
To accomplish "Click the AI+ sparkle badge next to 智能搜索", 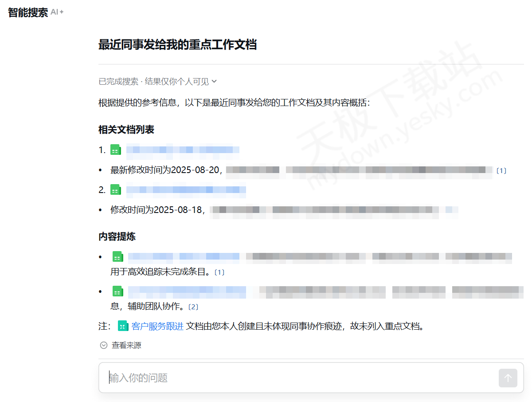I will point(57,12).
